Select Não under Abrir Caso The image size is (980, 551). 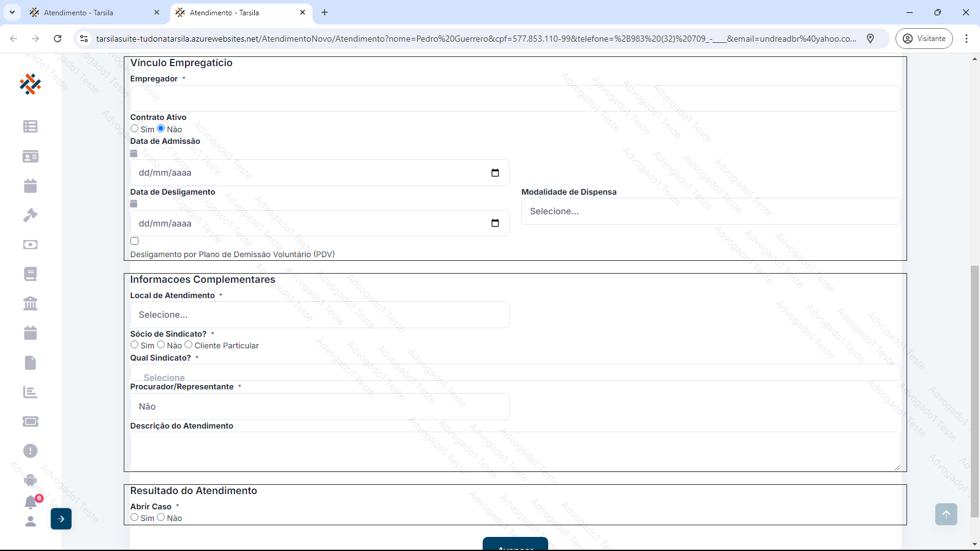tap(161, 517)
